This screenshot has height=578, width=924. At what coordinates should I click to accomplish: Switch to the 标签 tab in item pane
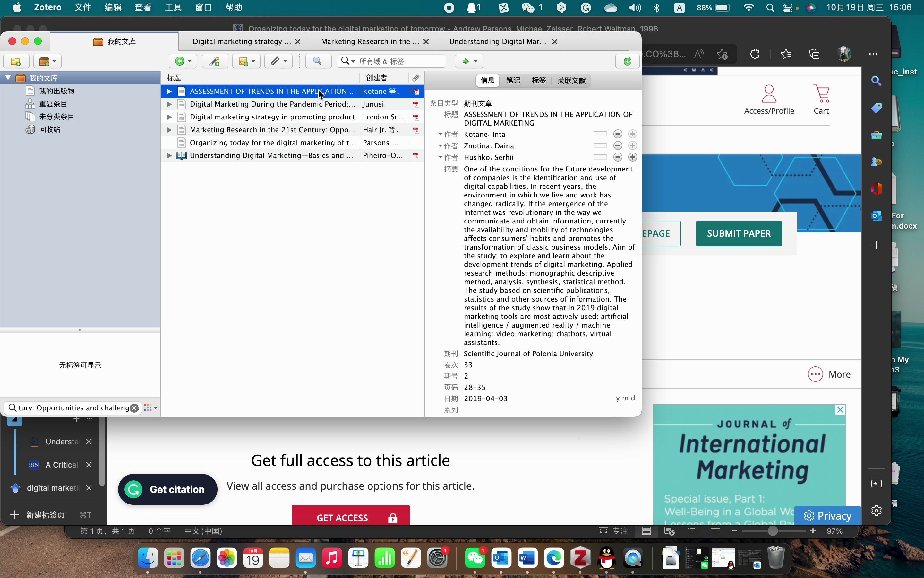point(539,81)
